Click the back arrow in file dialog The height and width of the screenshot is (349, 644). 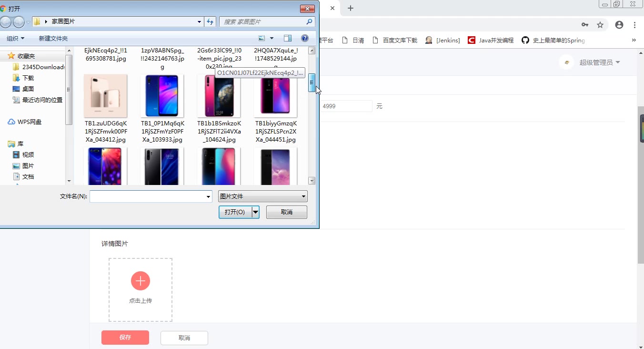tap(5, 21)
